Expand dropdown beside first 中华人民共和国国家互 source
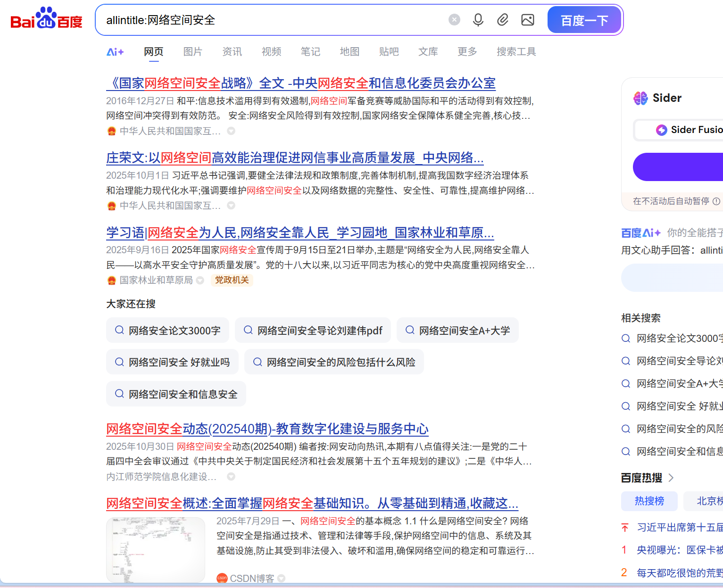This screenshot has width=723, height=588. (x=231, y=131)
